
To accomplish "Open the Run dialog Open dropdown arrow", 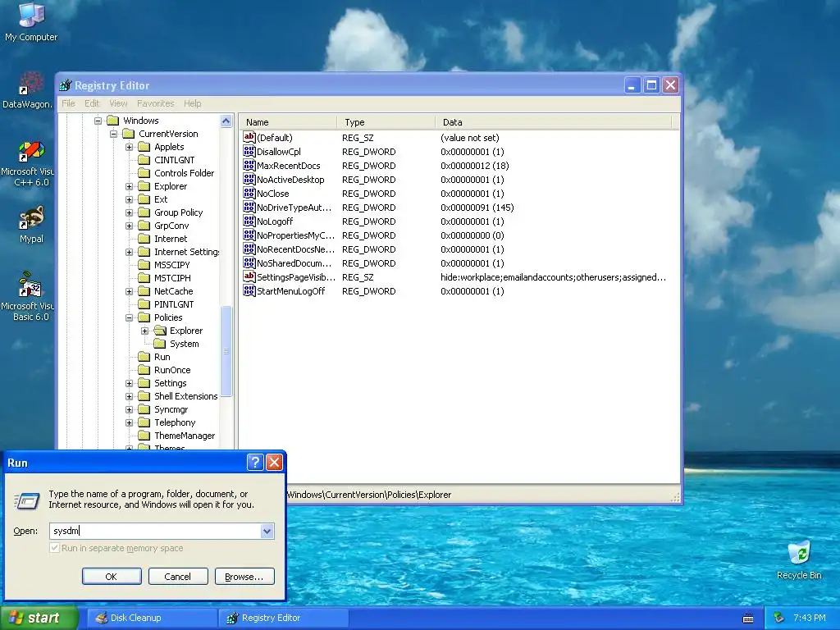I will click(267, 531).
